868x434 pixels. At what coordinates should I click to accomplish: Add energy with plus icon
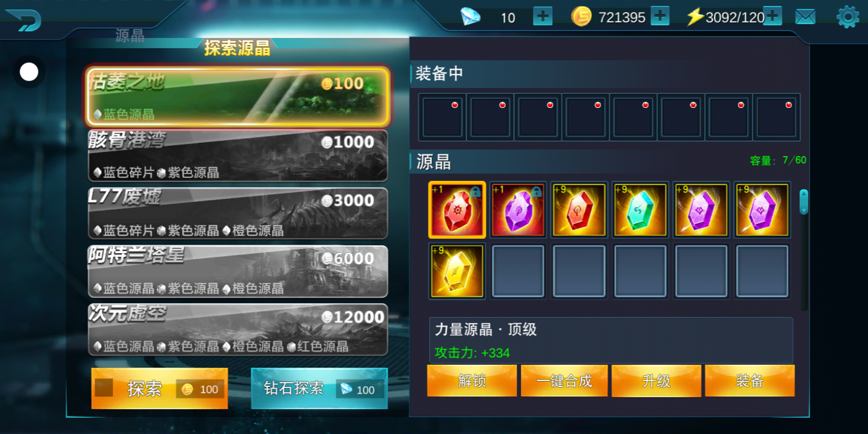click(772, 16)
